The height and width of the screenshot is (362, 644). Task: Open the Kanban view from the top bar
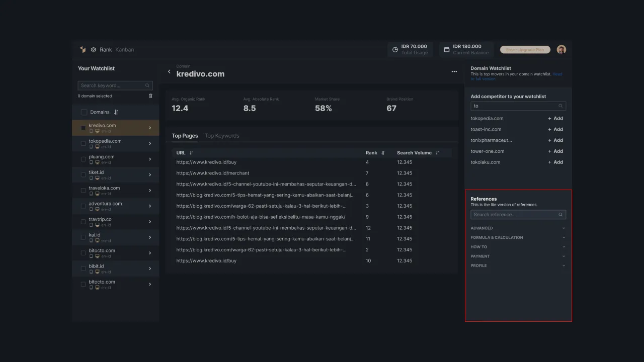125,49
